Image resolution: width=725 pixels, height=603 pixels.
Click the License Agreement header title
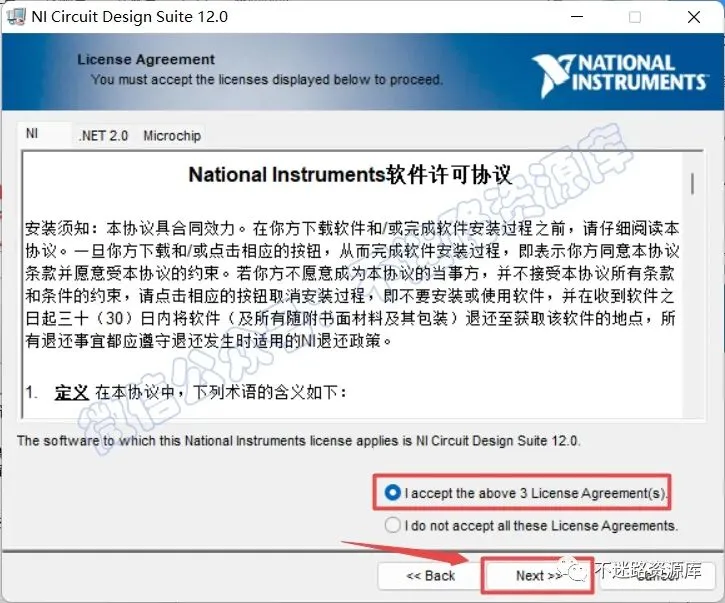[x=146, y=59]
